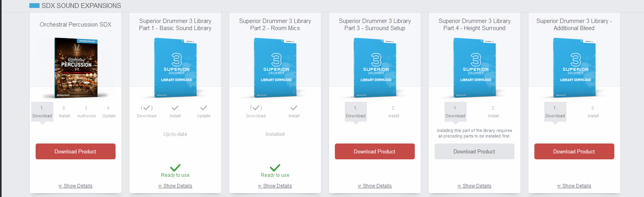The height and width of the screenshot is (197, 644).
Task: Click Install checkmark step in Part 2 Room Mics
Action: (294, 111)
